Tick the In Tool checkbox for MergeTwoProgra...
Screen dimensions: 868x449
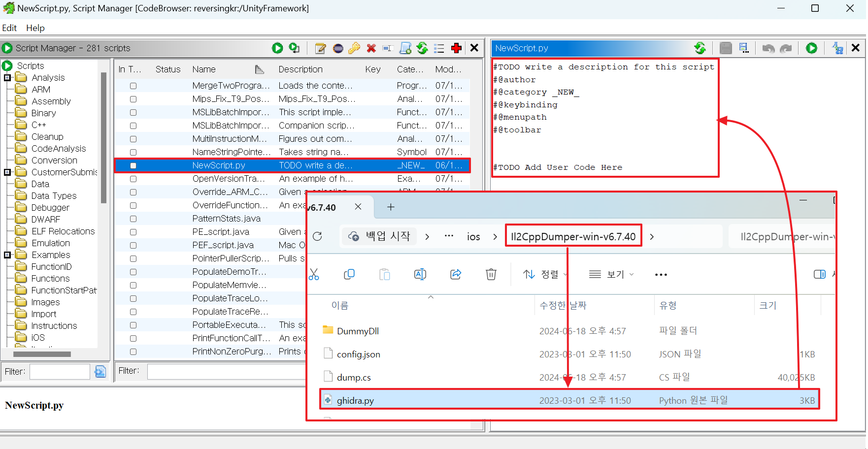point(133,86)
